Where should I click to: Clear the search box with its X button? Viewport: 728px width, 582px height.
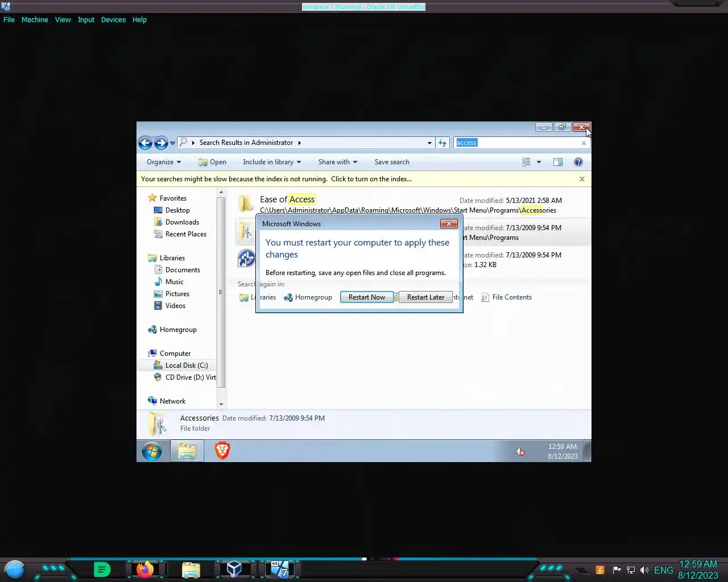(x=584, y=143)
